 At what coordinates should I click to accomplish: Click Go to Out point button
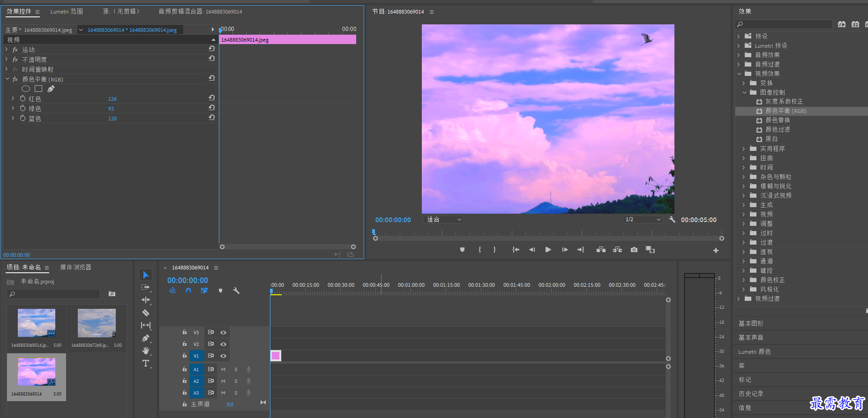click(581, 250)
